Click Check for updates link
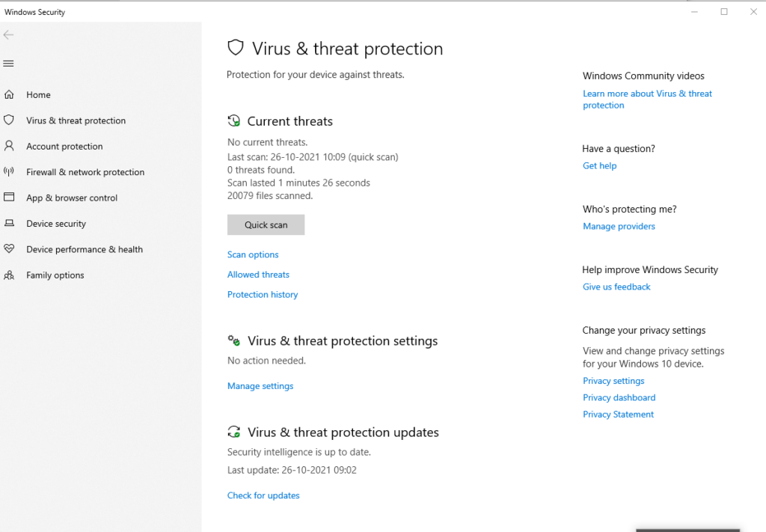Image resolution: width=766 pixels, height=532 pixels. pos(263,495)
